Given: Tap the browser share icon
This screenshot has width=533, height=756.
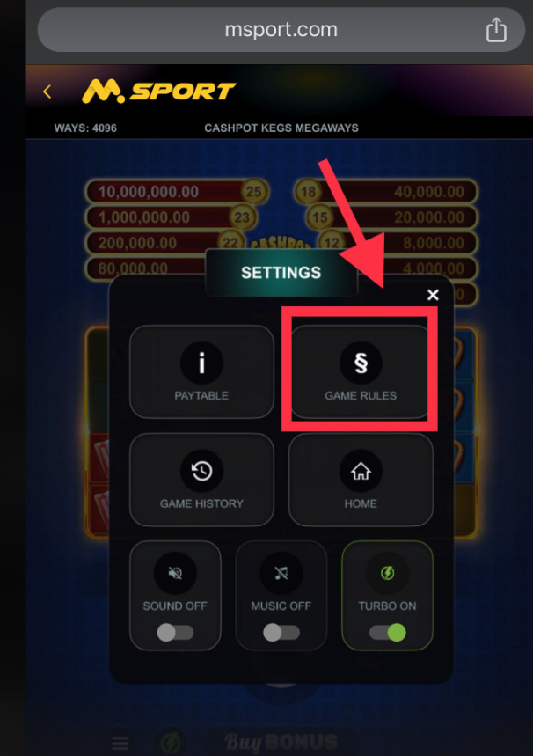Looking at the screenshot, I should coord(496,30).
